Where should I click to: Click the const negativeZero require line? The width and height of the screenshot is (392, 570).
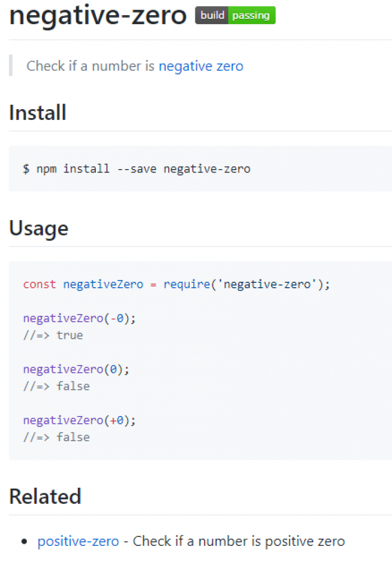tap(176, 284)
